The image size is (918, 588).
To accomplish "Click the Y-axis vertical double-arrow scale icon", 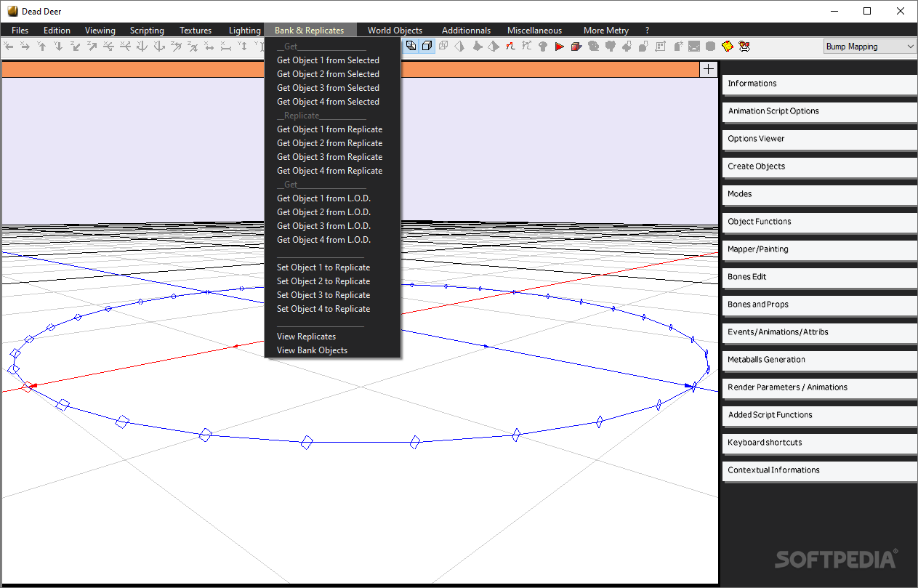I will (x=243, y=47).
